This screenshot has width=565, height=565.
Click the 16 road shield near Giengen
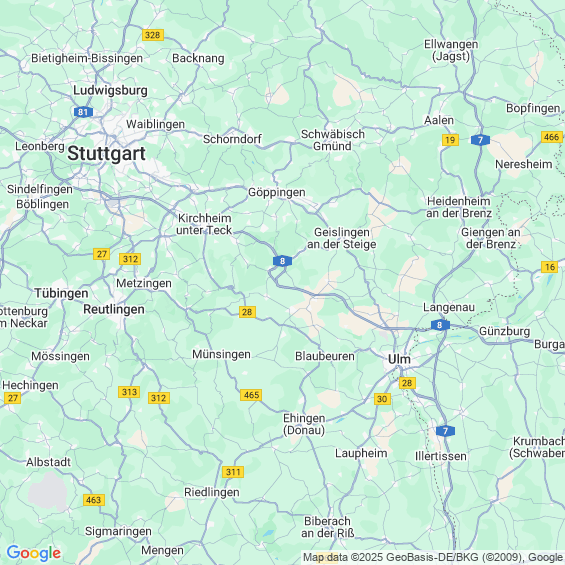pyautogui.click(x=550, y=267)
